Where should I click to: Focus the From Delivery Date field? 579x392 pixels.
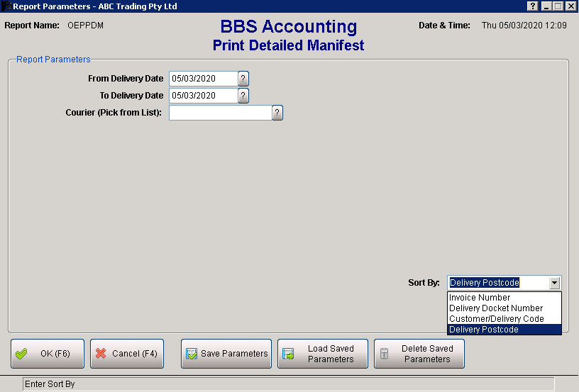pyautogui.click(x=202, y=79)
